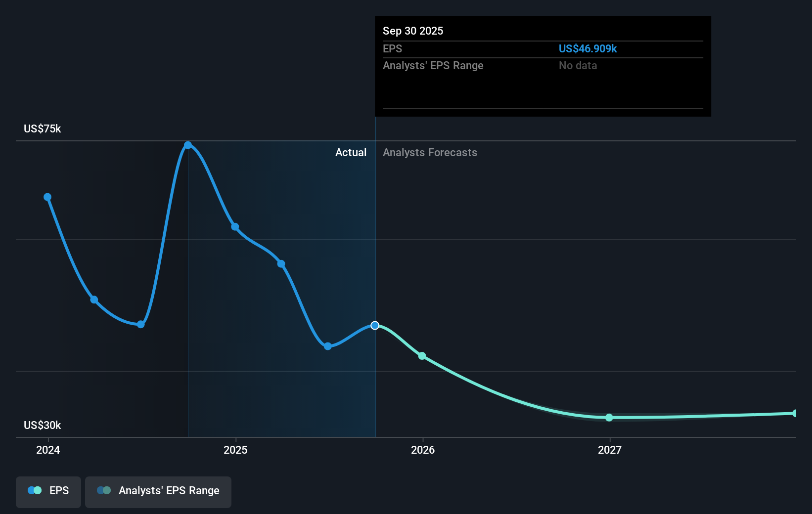Screen dimensions: 812x514
Task: Click the US$30k y-axis label
Action: pos(43,425)
